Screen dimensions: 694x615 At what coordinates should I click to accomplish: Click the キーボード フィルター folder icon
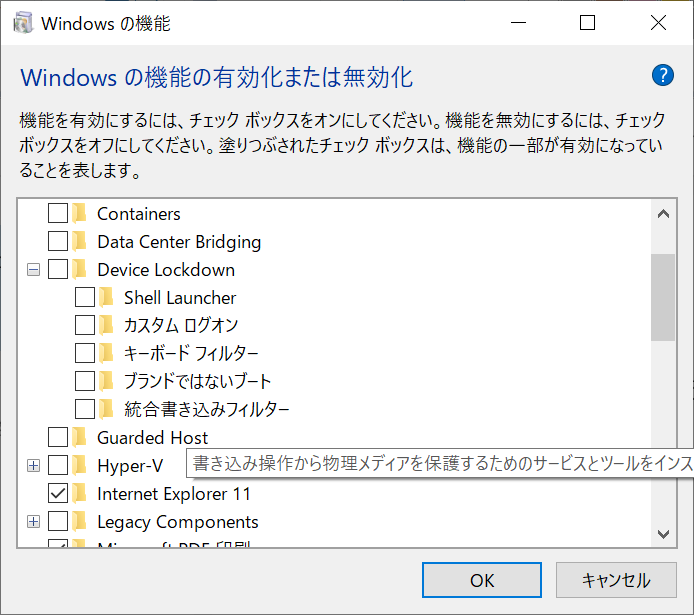pos(106,353)
